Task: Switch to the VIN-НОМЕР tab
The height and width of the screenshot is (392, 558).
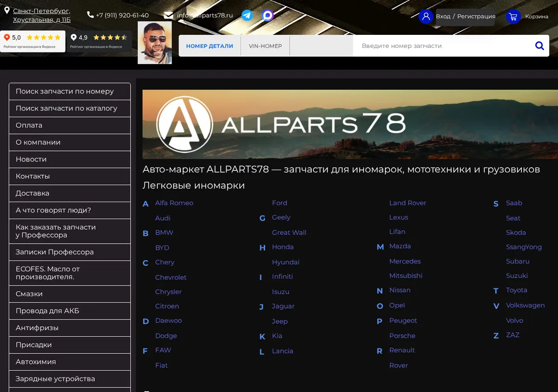Action: click(265, 46)
